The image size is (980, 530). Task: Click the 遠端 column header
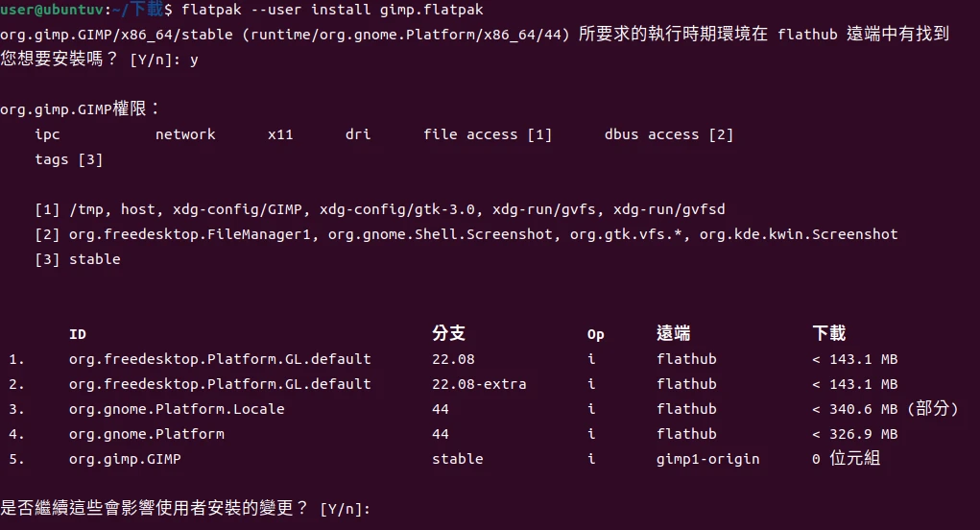pyautogui.click(x=673, y=334)
